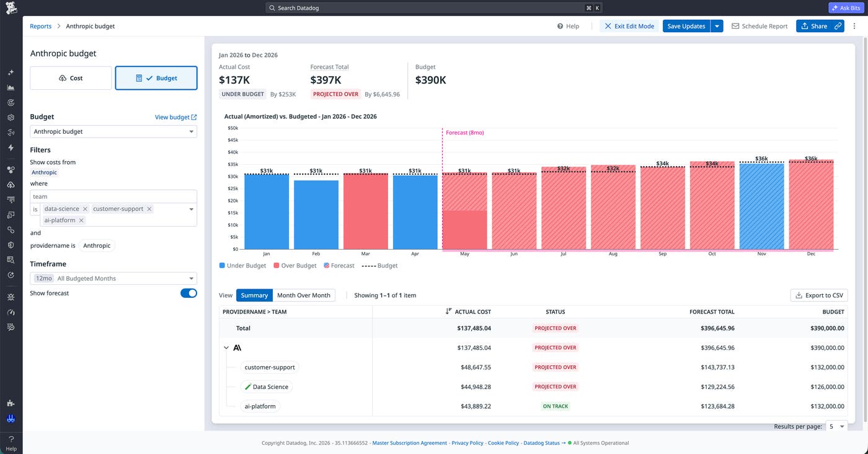Click the Over Budget legend swatch
This screenshot has width=868, height=454.
click(277, 265)
